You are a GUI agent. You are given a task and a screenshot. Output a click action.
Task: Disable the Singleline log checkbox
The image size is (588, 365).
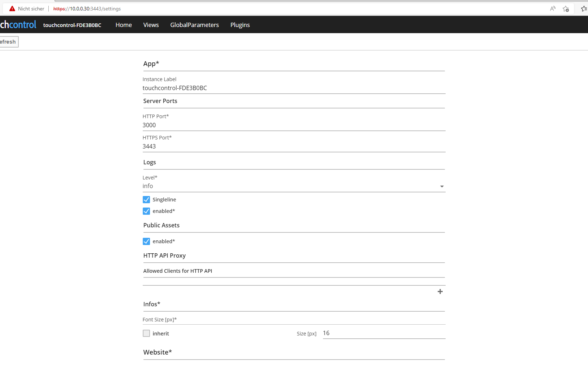click(146, 200)
